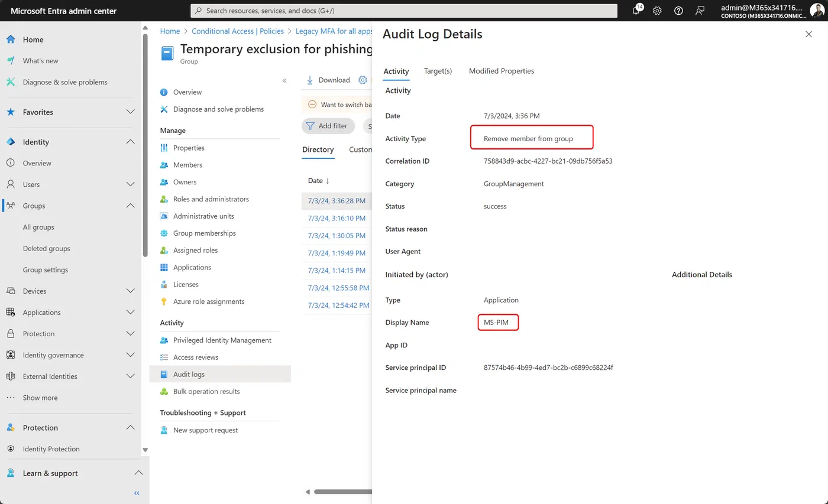Open Bulk operation results blade
This screenshot has width=828, height=504.
click(206, 391)
